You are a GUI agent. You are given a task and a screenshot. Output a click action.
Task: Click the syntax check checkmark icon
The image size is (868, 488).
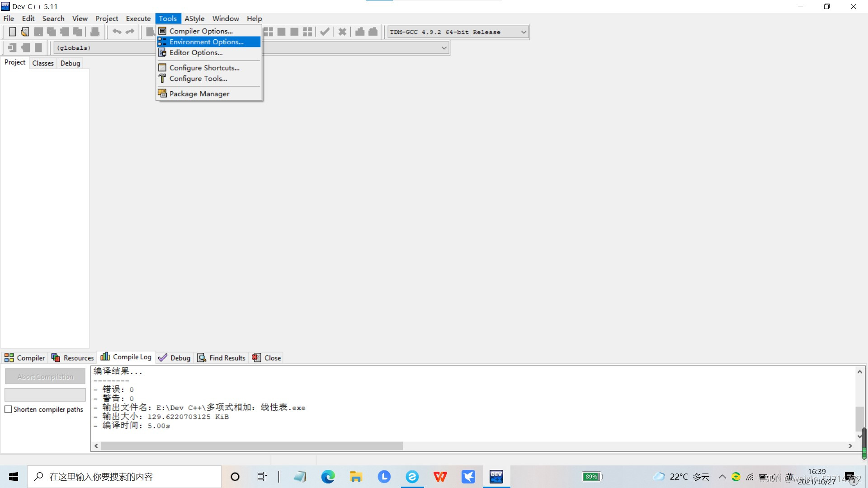(x=325, y=32)
